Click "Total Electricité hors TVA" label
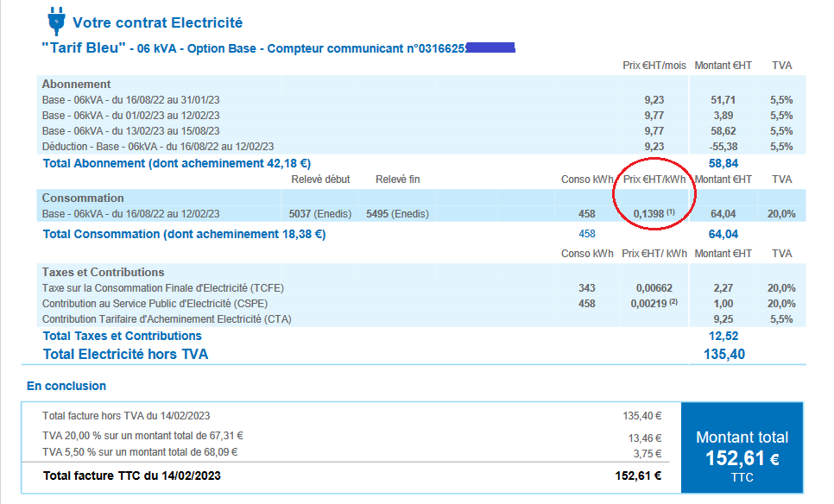The image size is (834, 504). [125, 354]
